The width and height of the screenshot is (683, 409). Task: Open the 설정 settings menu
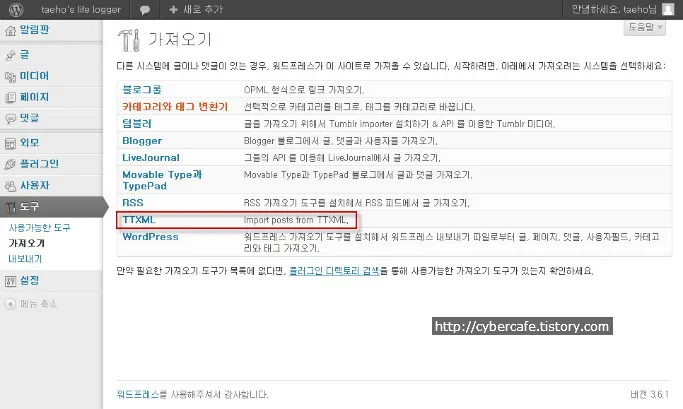coord(29,281)
